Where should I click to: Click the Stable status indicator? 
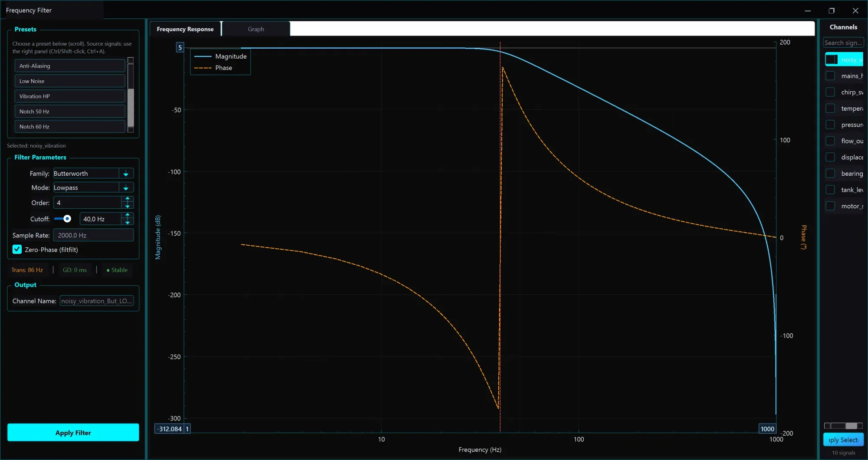[x=117, y=270]
